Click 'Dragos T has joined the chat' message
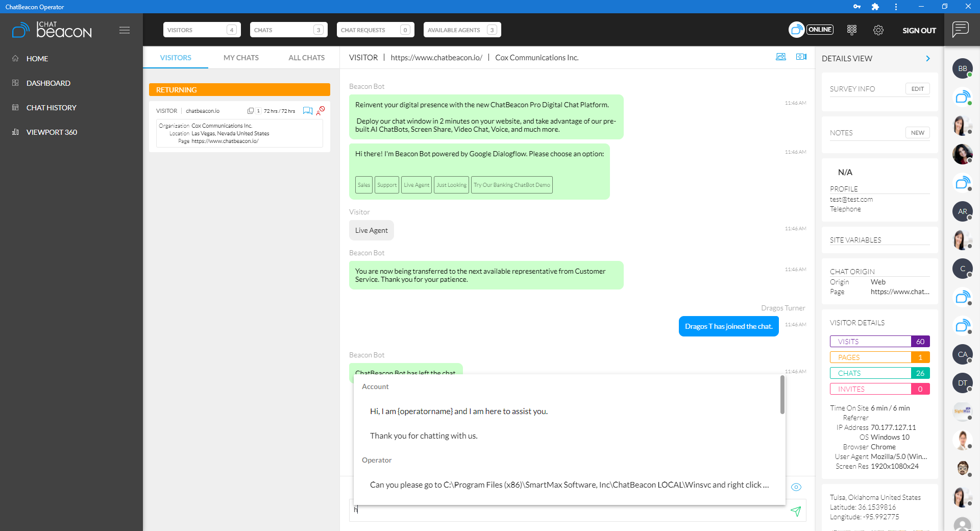This screenshot has width=980, height=531. (728, 326)
